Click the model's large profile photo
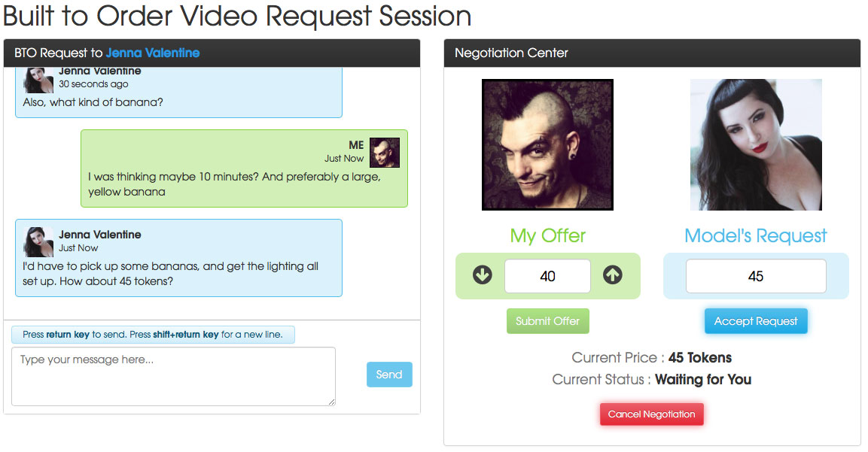The image size is (868, 452). tap(756, 145)
